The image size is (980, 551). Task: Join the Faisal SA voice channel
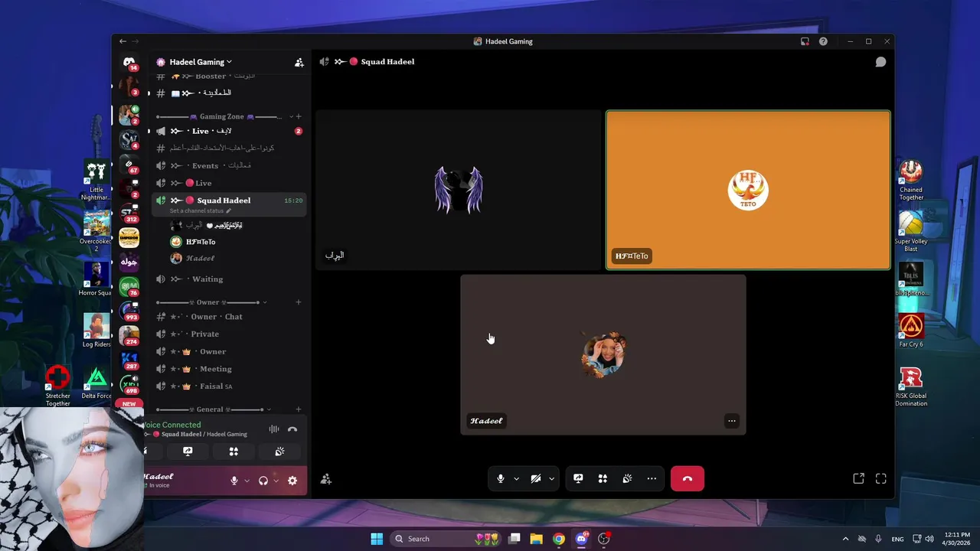pyautogui.click(x=228, y=386)
